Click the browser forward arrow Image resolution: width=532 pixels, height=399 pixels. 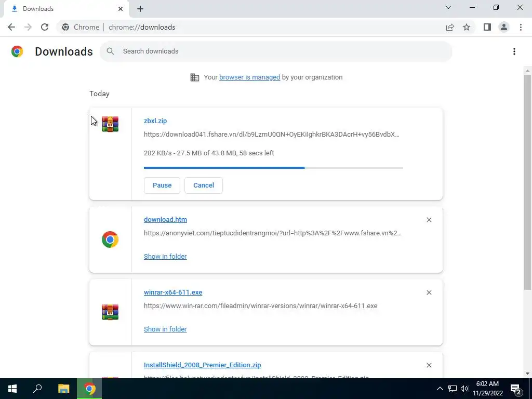point(28,27)
